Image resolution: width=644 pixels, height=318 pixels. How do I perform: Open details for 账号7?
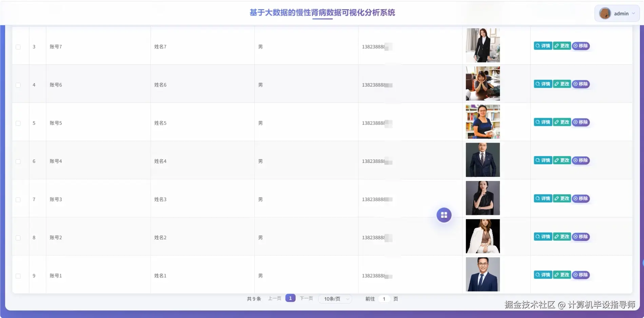tap(543, 46)
